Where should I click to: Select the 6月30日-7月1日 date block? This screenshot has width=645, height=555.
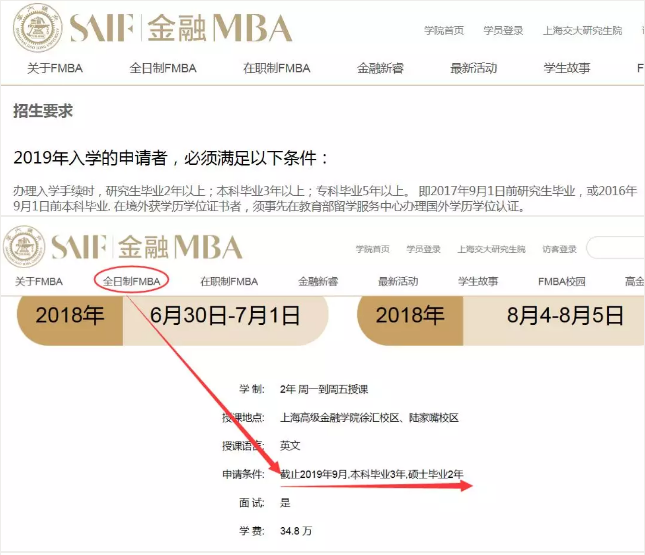(x=225, y=316)
